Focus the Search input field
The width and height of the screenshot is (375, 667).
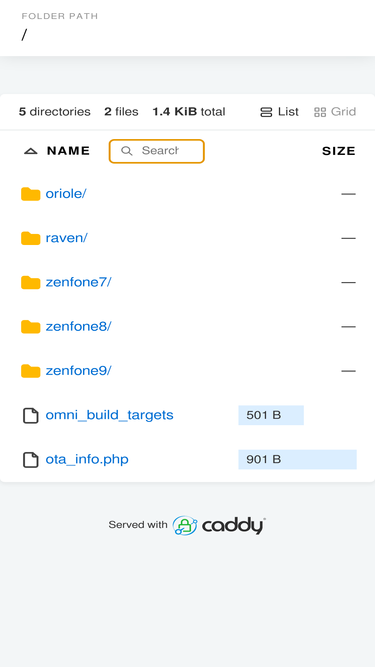tap(156, 151)
